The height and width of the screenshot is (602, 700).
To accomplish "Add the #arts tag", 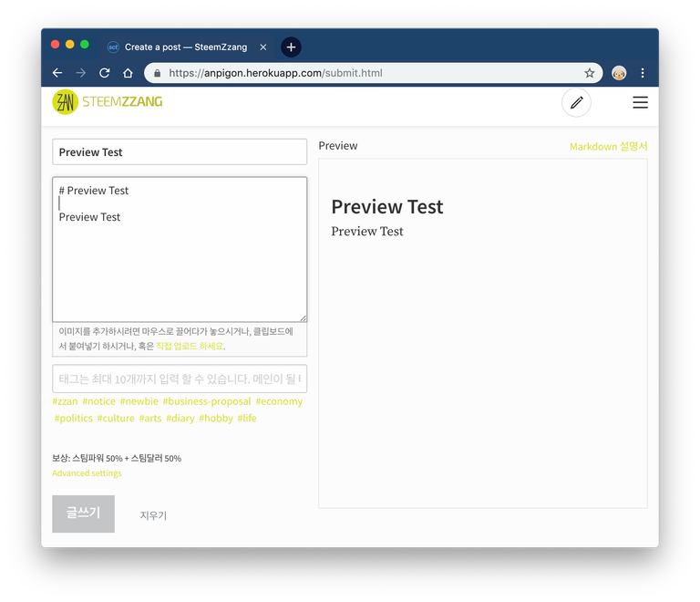I will click(150, 419).
